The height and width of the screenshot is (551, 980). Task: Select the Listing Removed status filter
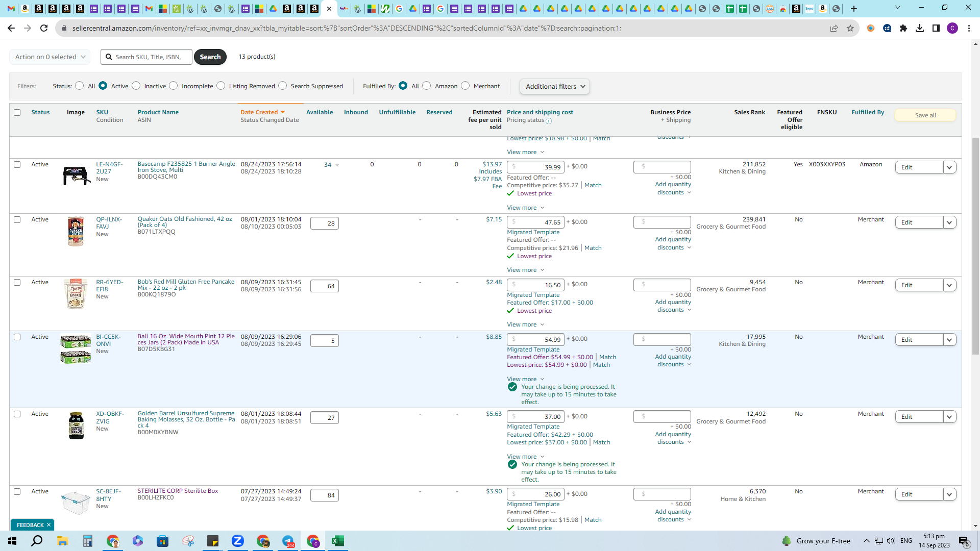point(221,86)
